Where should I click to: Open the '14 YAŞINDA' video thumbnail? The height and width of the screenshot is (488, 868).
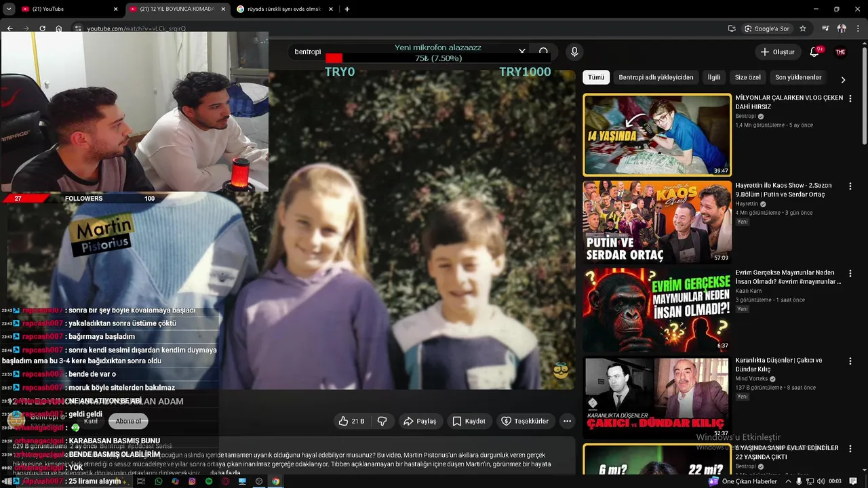[x=657, y=135]
